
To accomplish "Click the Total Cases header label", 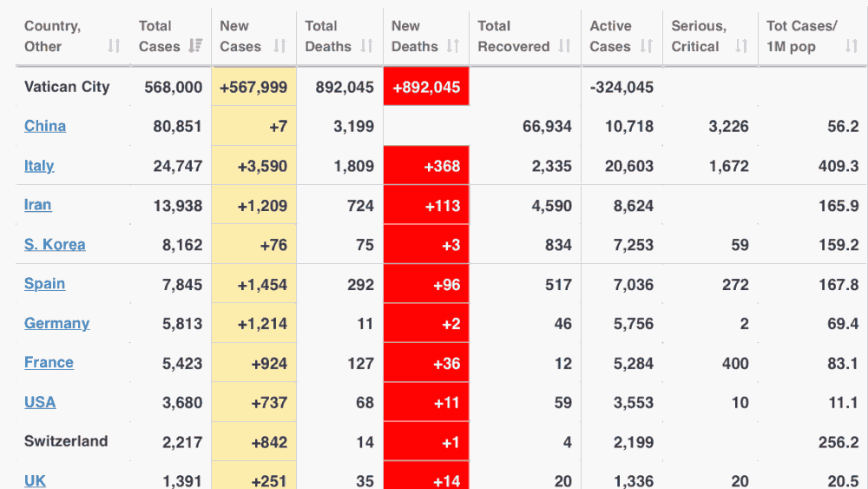I will pyautogui.click(x=160, y=36).
